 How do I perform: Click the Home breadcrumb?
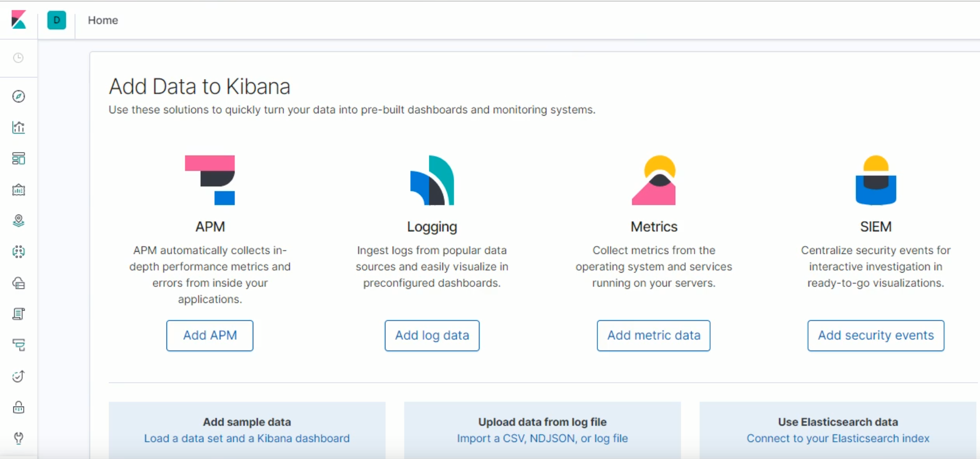tap(103, 20)
